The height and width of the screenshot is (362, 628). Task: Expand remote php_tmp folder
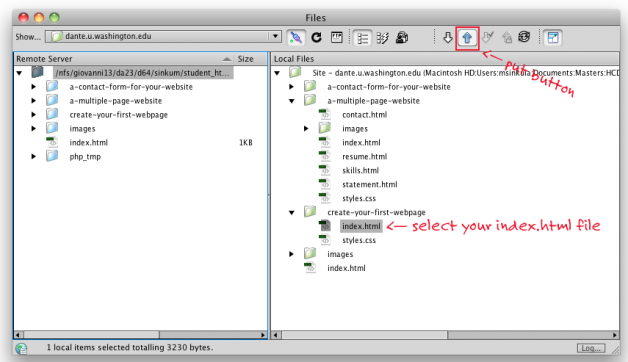click(x=34, y=157)
